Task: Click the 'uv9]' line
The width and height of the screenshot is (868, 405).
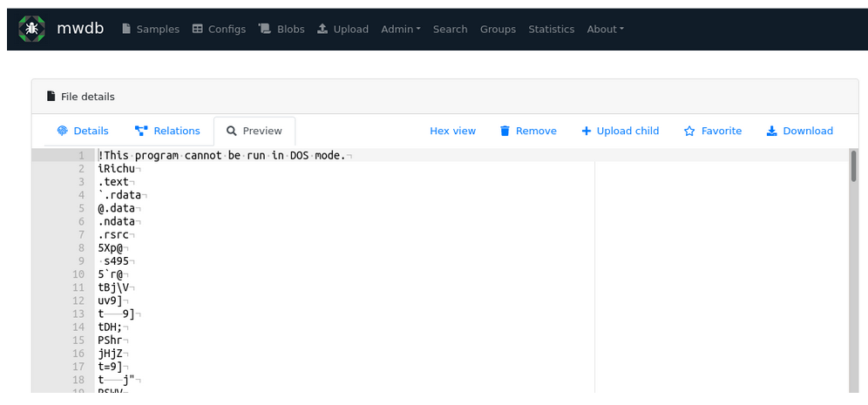Action: coord(110,301)
